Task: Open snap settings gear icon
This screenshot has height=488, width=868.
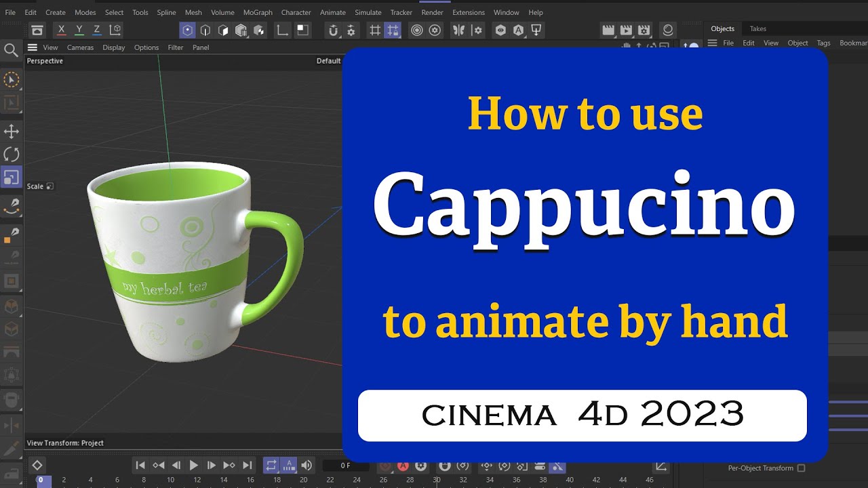Action: (351, 30)
